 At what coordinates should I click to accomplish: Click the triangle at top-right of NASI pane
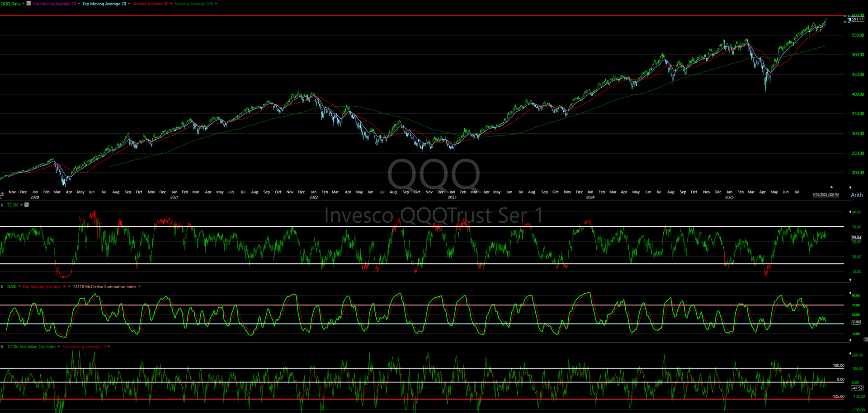point(850,293)
